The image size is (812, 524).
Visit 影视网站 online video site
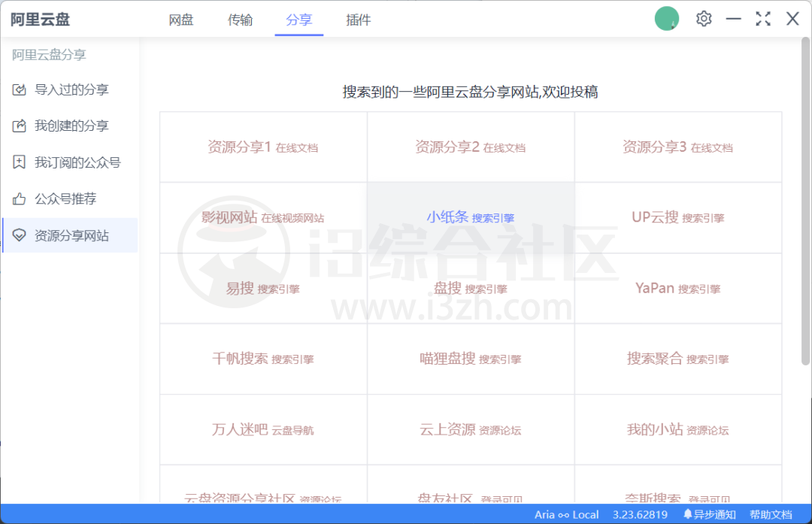[263, 217]
